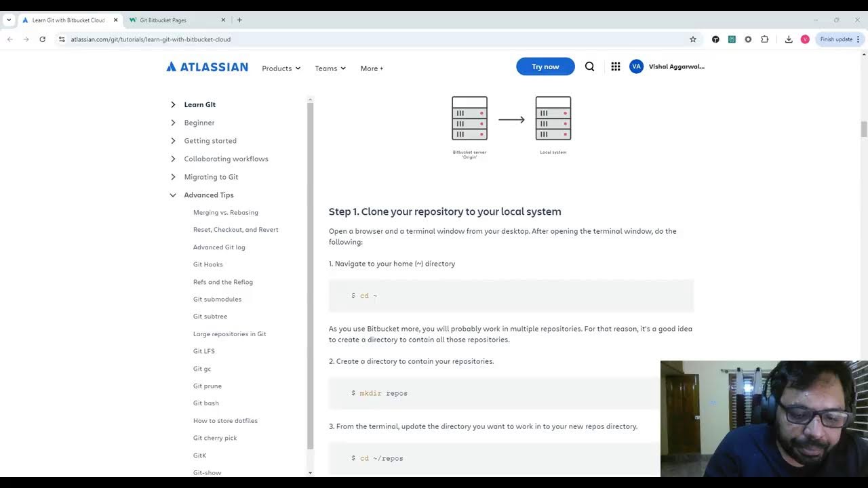Open Git submodules article
Image resolution: width=868 pixels, height=488 pixels.
click(x=217, y=299)
